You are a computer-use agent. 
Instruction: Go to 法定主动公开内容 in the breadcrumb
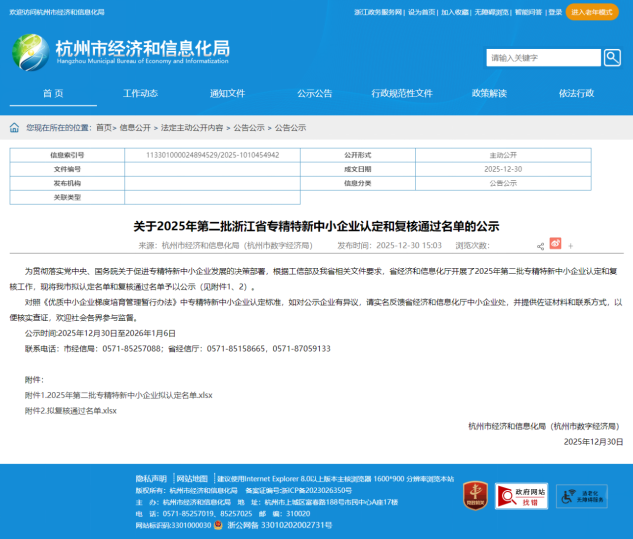pyautogui.click(x=192, y=128)
